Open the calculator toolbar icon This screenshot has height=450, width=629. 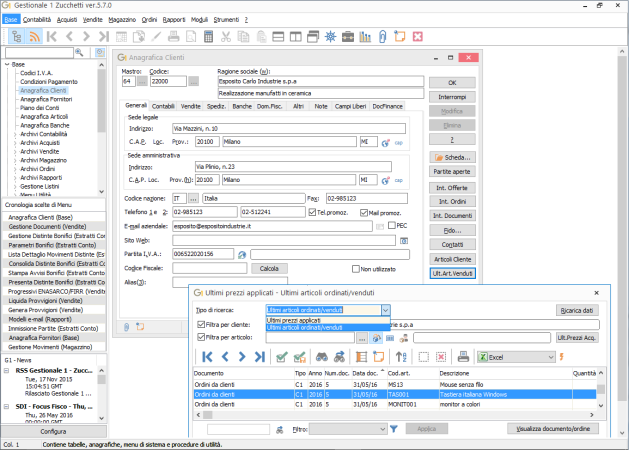click(208, 37)
